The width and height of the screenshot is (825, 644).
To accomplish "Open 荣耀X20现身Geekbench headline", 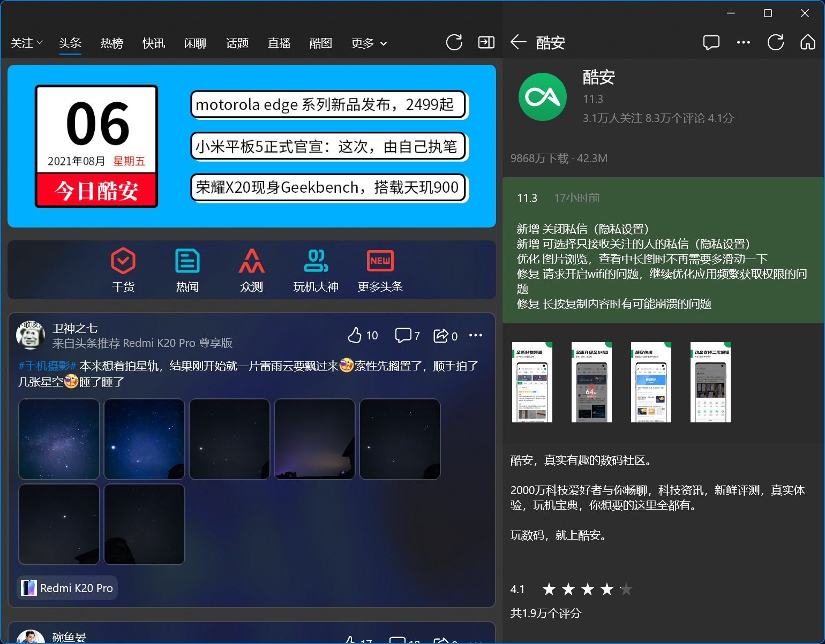I will 329,188.
